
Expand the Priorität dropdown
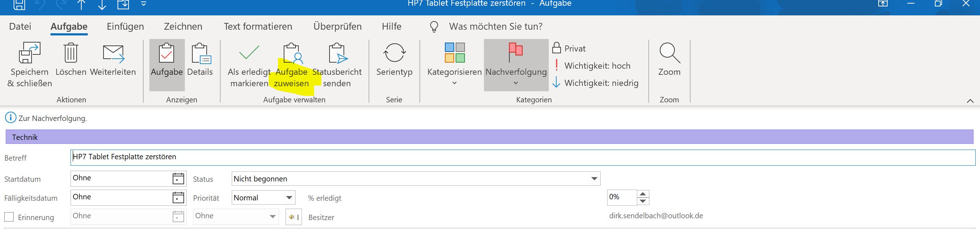[x=289, y=198]
